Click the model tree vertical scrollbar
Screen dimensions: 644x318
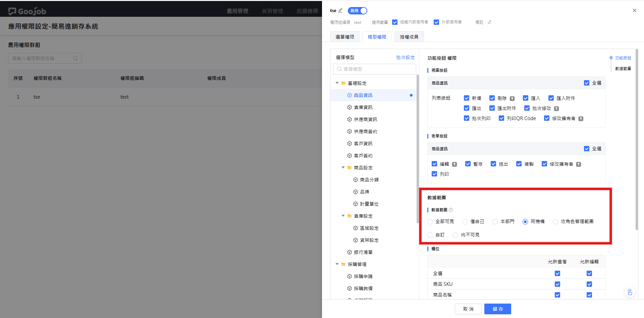click(418, 149)
